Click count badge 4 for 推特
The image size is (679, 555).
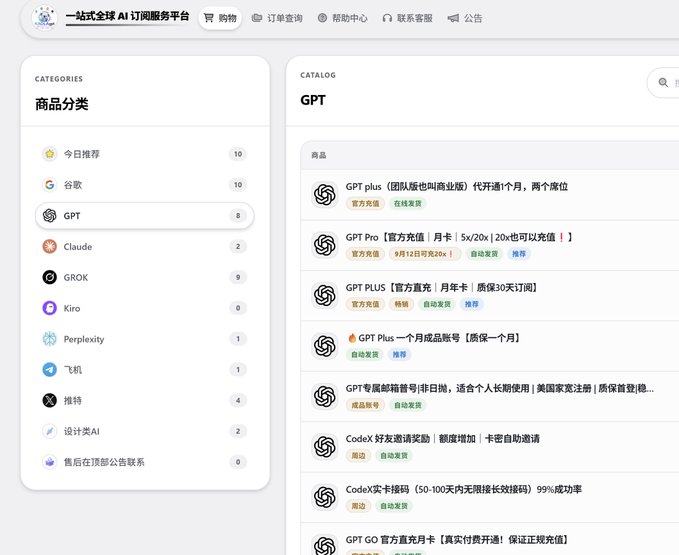coord(238,400)
